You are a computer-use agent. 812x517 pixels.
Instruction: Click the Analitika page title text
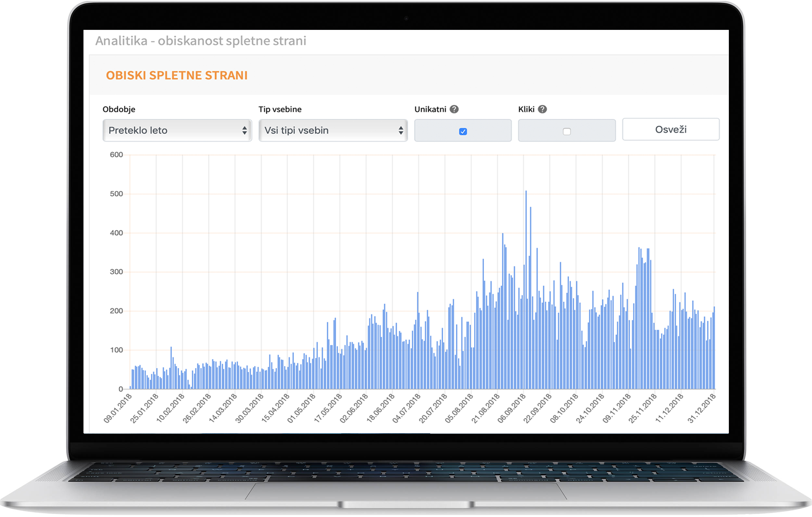pyautogui.click(x=201, y=41)
